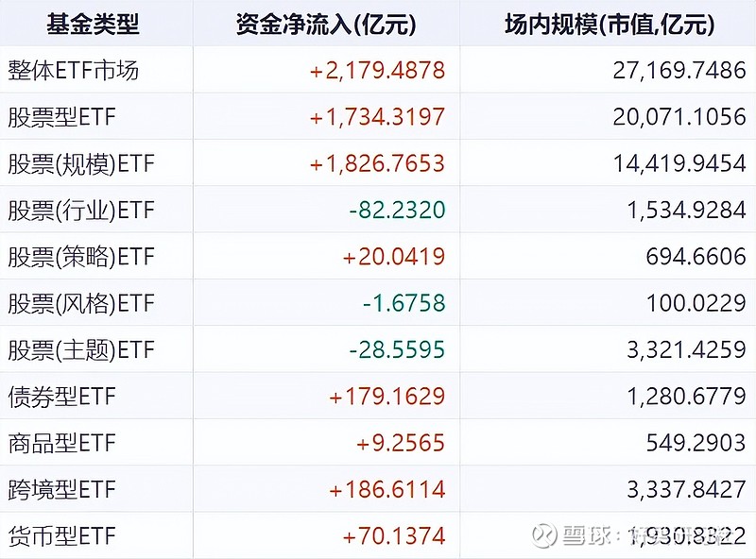Click the 跨境型ETF fund type

60,490
